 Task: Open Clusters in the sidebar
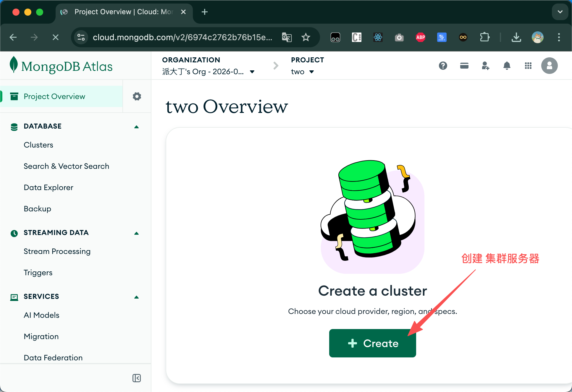pos(38,145)
